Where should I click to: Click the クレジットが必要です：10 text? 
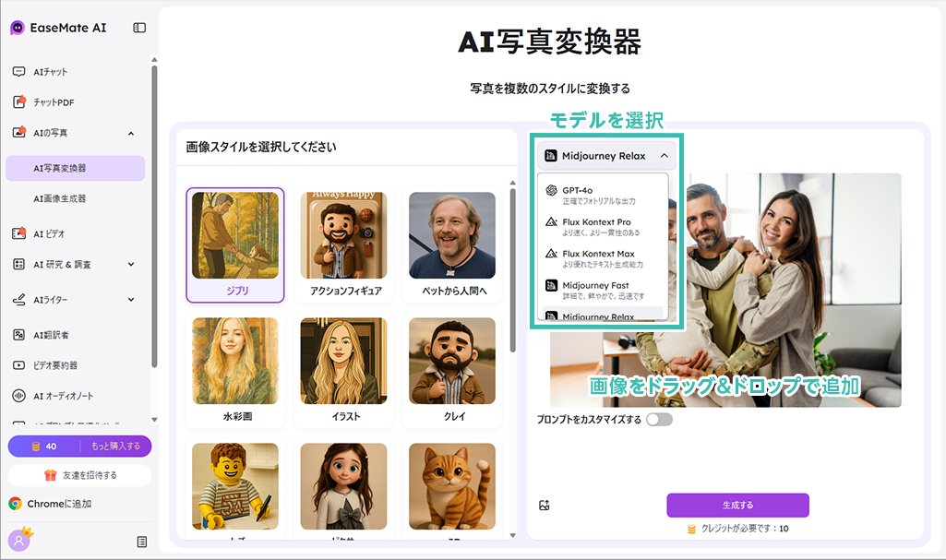click(x=745, y=529)
